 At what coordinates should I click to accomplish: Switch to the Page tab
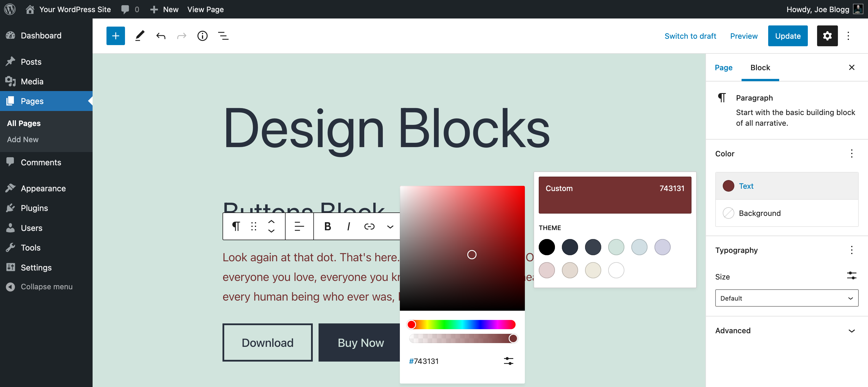click(723, 68)
